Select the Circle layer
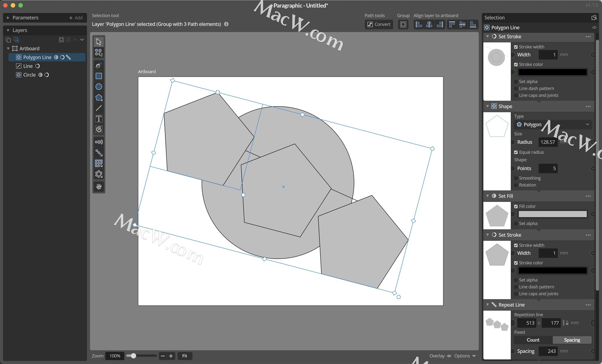Image resolution: width=602 pixels, height=364 pixels. (29, 75)
